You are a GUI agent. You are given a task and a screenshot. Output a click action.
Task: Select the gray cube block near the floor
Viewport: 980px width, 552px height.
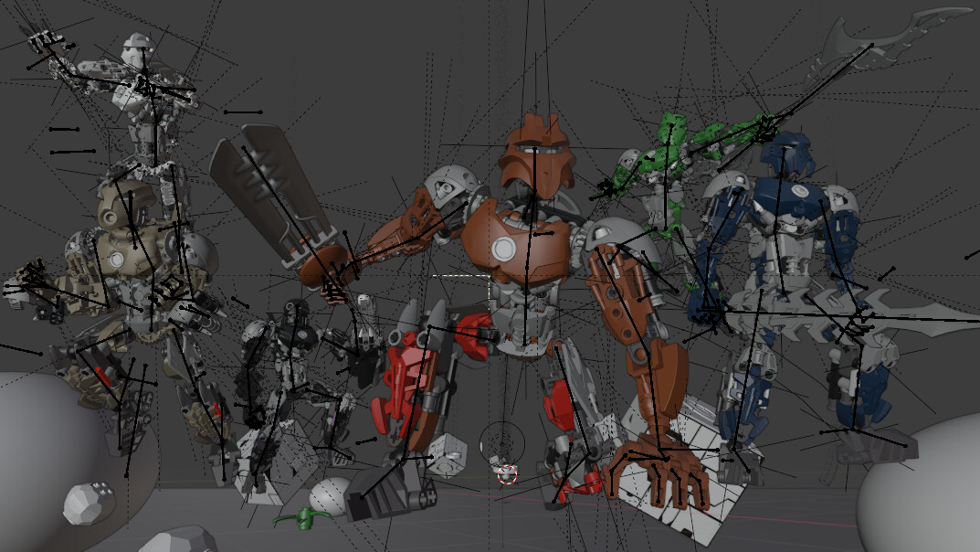tap(447, 455)
